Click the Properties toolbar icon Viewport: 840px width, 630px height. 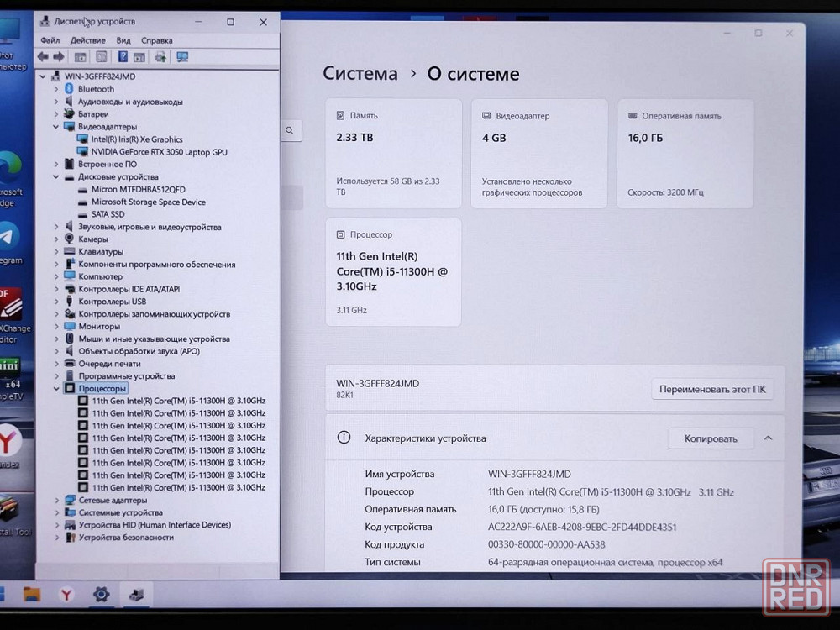pos(102,57)
